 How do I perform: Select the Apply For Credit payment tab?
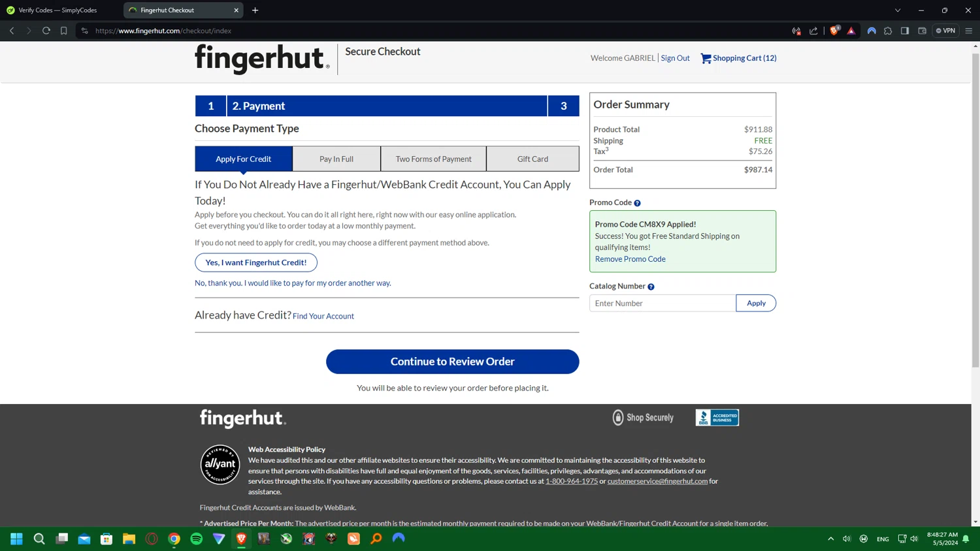pos(243,159)
